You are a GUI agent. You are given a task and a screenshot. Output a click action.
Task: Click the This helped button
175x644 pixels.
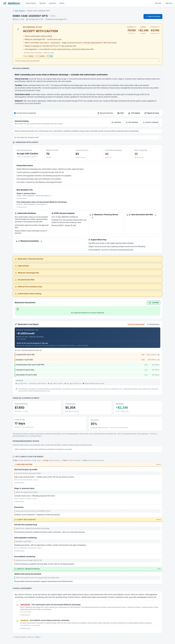click(x=134, y=113)
